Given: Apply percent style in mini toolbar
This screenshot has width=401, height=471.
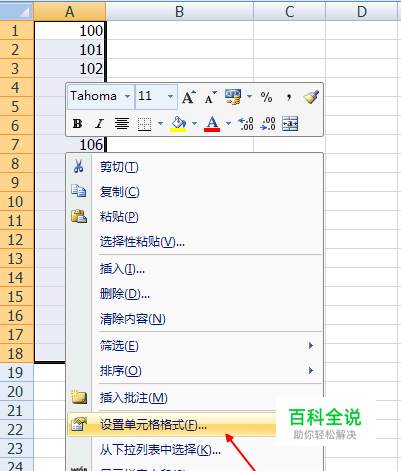Looking at the screenshot, I should tap(266, 97).
